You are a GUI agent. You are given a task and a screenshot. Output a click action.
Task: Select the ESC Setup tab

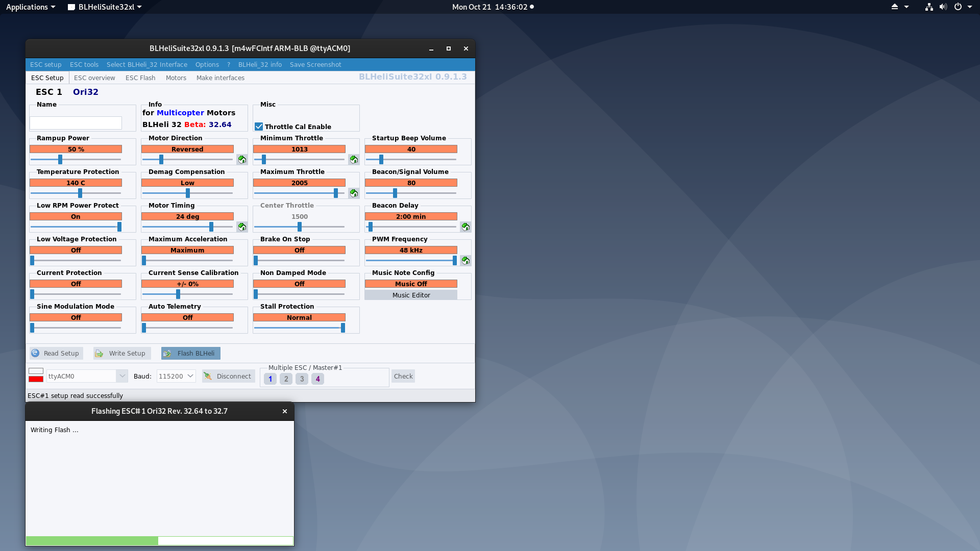47,78
